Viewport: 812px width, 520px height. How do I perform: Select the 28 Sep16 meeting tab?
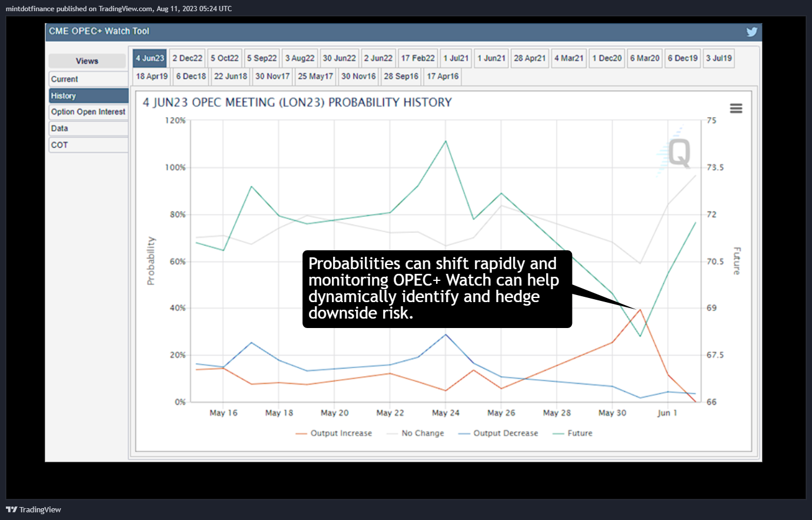(401, 77)
